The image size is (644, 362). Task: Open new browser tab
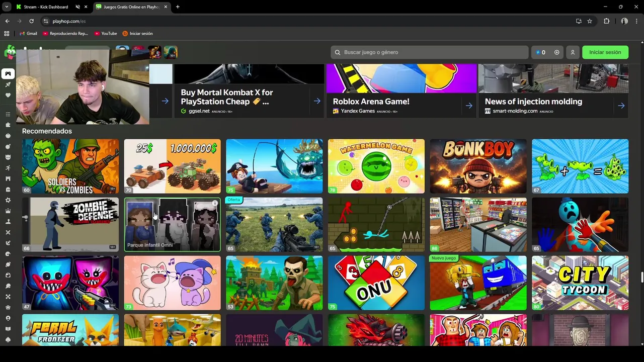(x=178, y=7)
